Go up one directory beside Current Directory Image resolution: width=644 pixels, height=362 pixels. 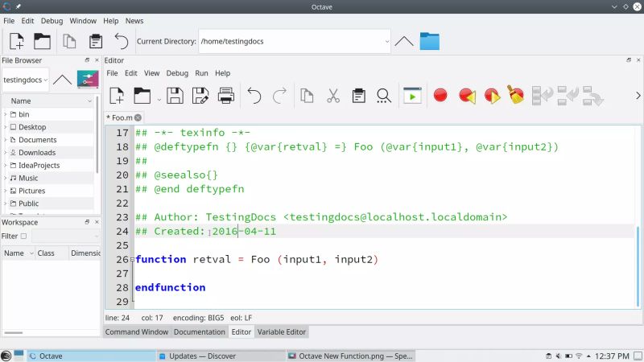404,41
